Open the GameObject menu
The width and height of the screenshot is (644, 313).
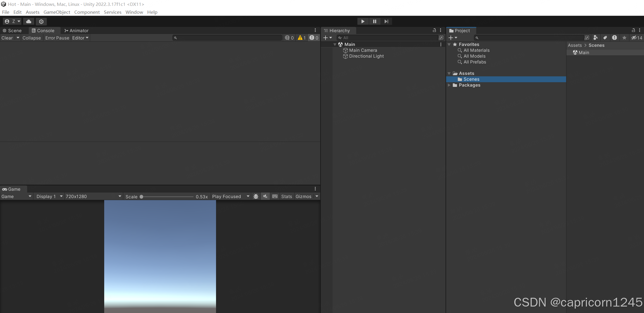57,12
